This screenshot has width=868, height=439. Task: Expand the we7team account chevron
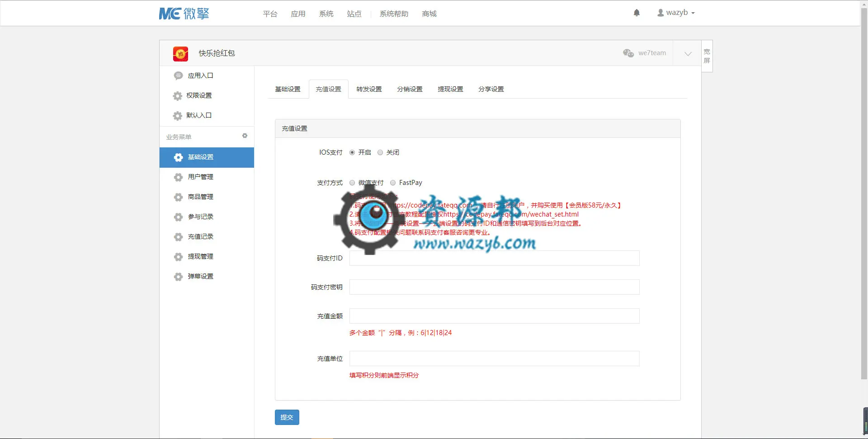pyautogui.click(x=688, y=53)
